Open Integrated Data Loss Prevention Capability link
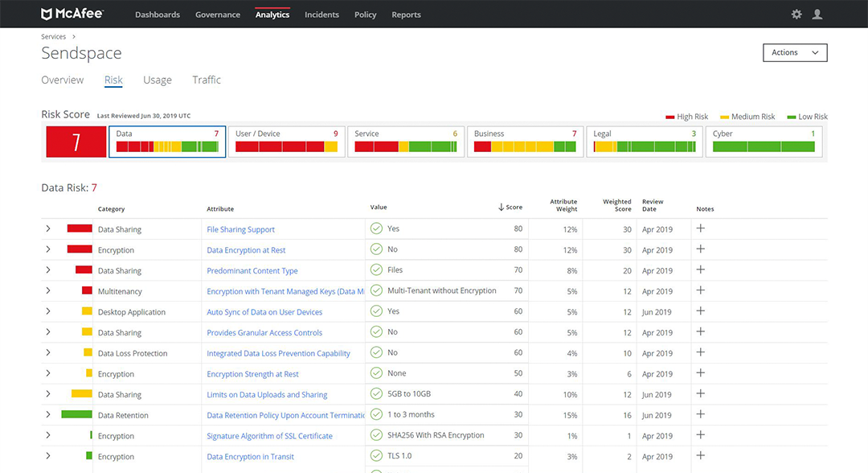Screen dimensions: 868x473 tap(278, 353)
